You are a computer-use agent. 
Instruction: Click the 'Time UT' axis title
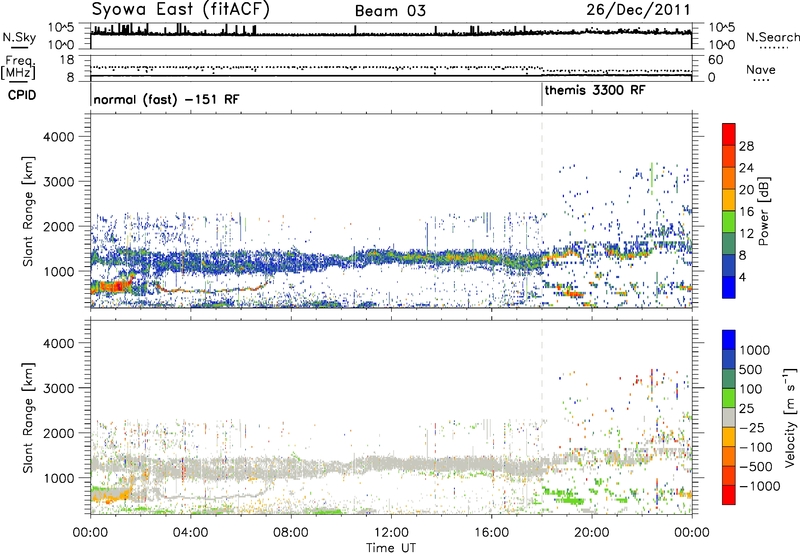click(391, 548)
